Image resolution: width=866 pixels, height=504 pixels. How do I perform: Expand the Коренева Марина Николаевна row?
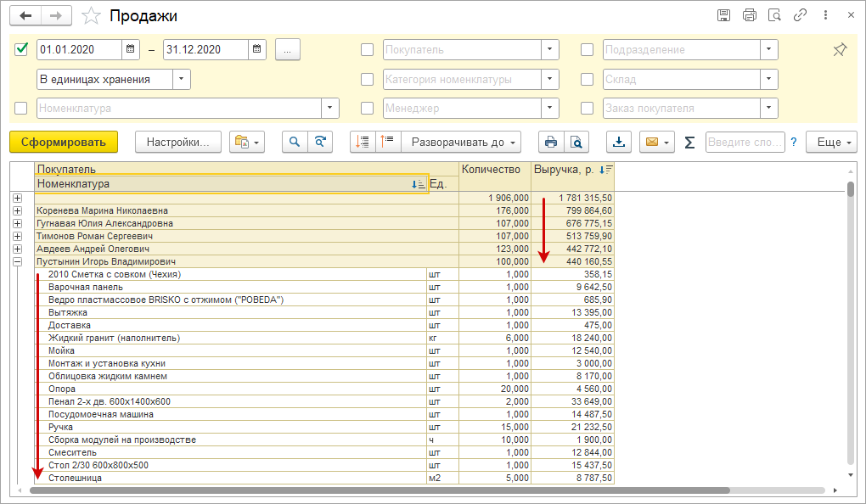click(x=17, y=210)
